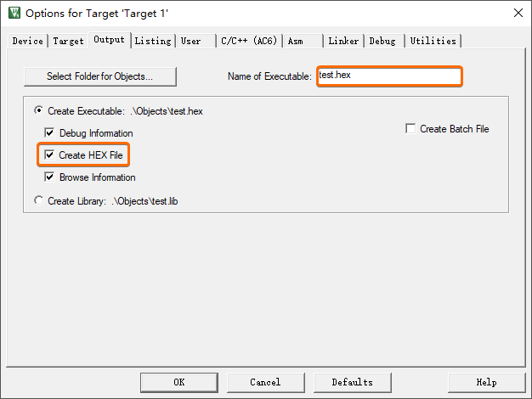
Task: Switch to the Asm tab
Action: (x=303, y=41)
